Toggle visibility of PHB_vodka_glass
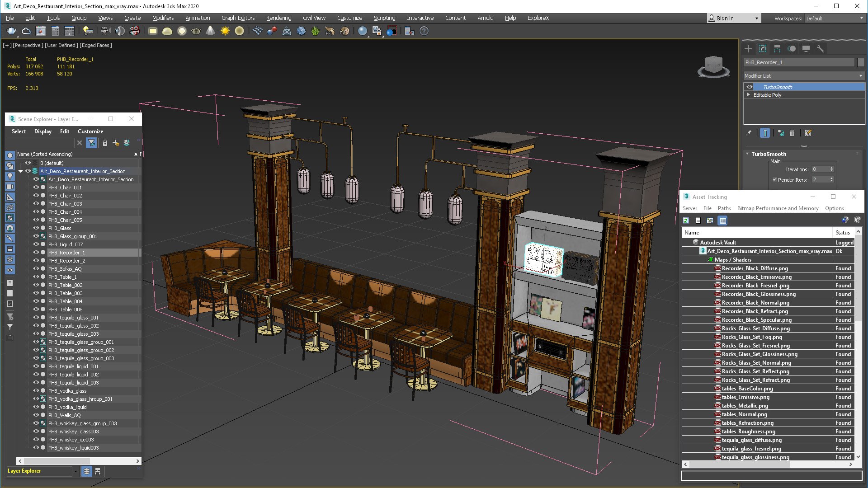This screenshot has height=488, width=868. click(36, 391)
